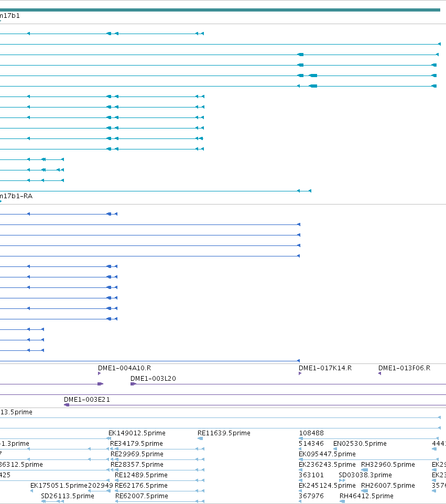
Task: Select the 514346 feature label
Action: 311,444
